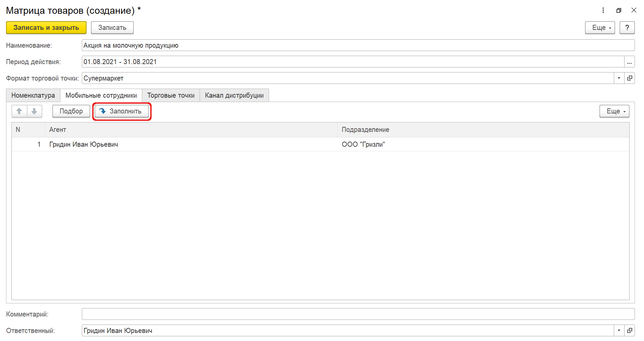This screenshot has height=341, width=644.
Task: Click the Подразделение column header
Action: coord(483,130)
